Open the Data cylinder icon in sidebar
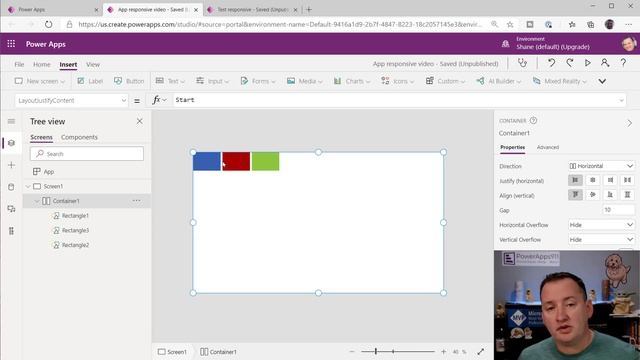 pyautogui.click(x=11, y=187)
